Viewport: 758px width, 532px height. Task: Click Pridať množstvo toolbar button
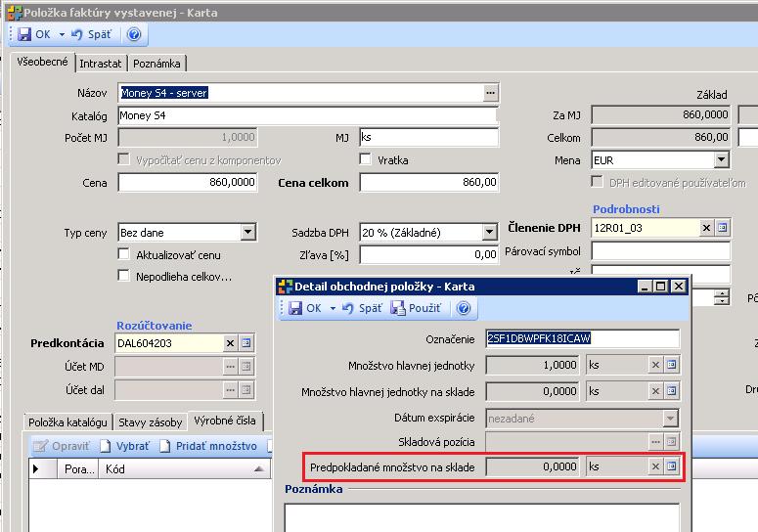click(x=208, y=446)
